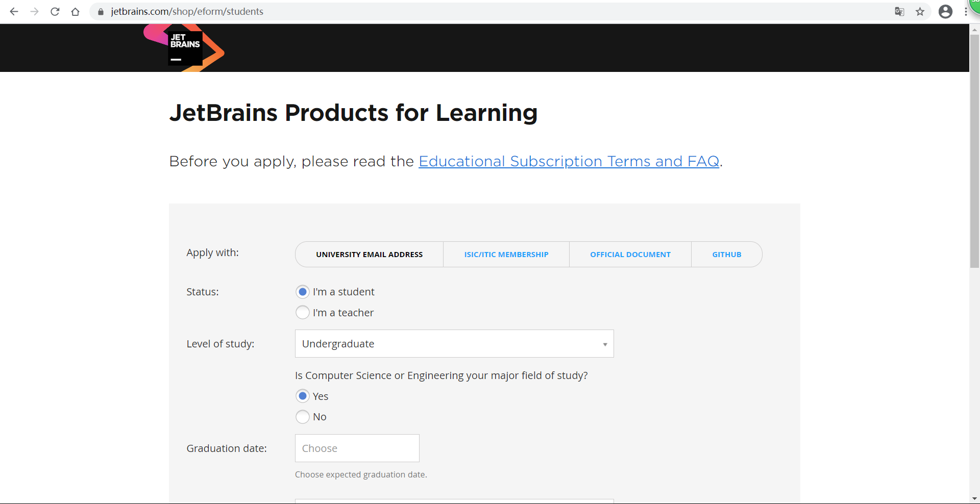Image resolution: width=980 pixels, height=504 pixels.
Task: Open the Level of study dropdown
Action: click(x=454, y=344)
